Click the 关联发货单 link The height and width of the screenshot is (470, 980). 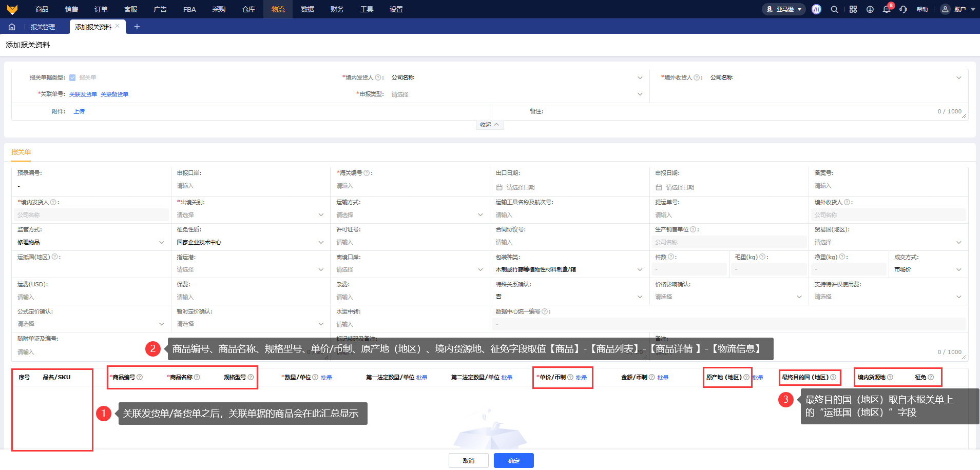tap(83, 94)
